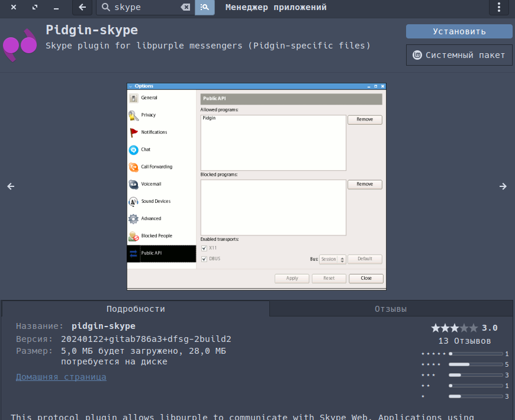
Task: Click the one-star rating bar
Action: click(475, 396)
